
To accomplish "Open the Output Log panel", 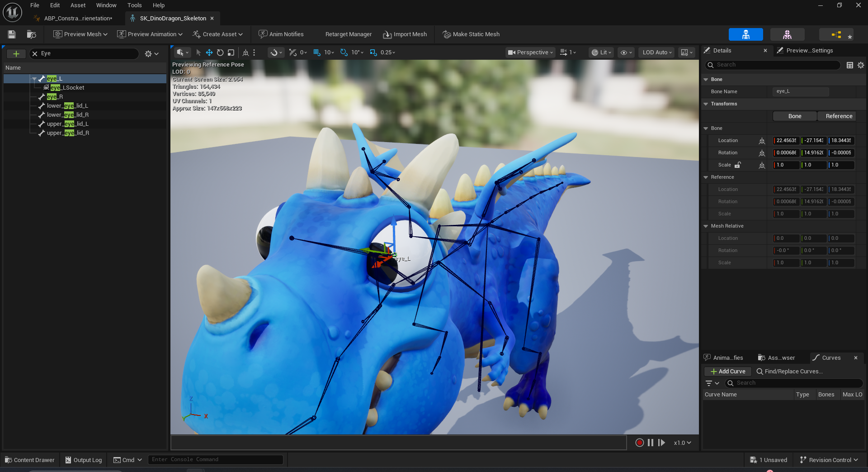I will (x=84, y=460).
